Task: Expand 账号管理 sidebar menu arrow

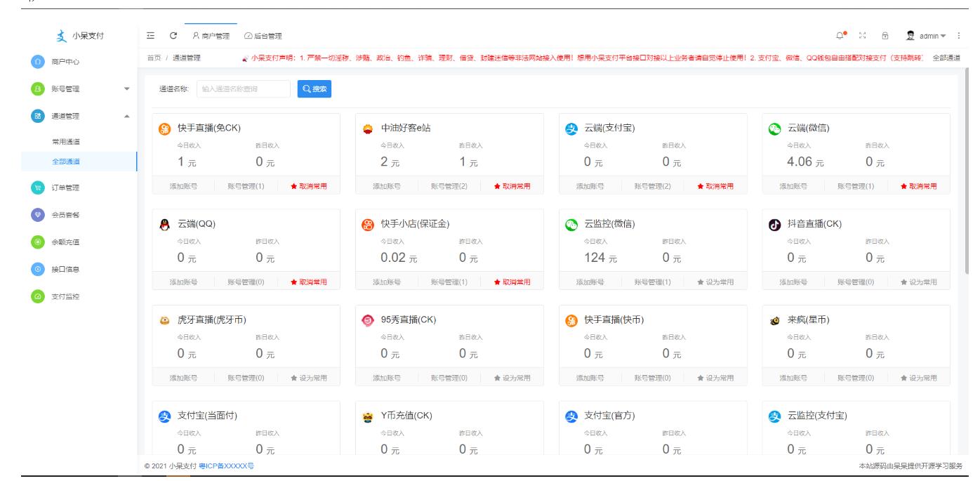Action: (126, 89)
